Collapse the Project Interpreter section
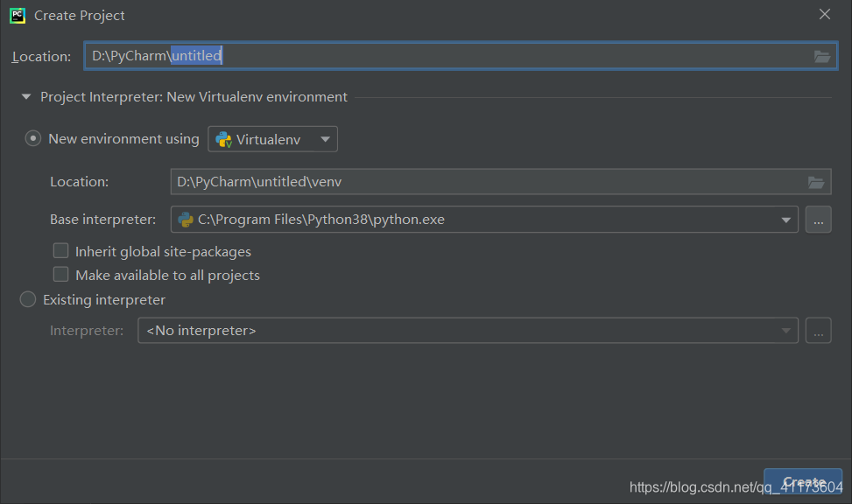Viewport: 852px width, 504px height. (26, 96)
